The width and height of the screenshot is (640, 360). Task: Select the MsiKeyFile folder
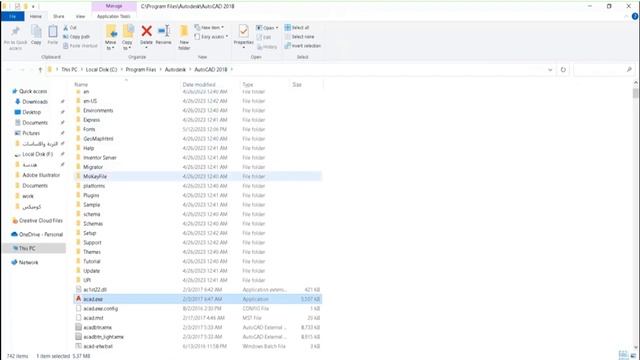pyautogui.click(x=198, y=176)
